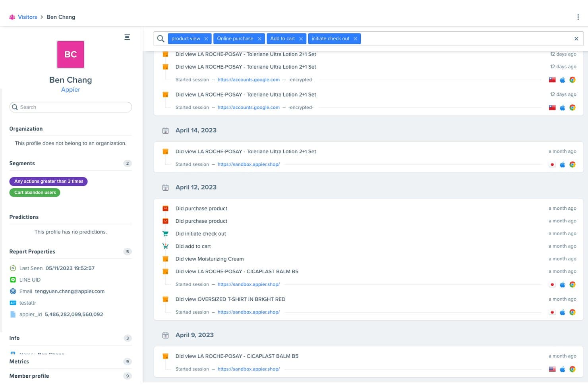Screen dimensions: 588x392
Task: Select the 'Did view Moisturizing Cream' event row
Action: (x=369, y=259)
